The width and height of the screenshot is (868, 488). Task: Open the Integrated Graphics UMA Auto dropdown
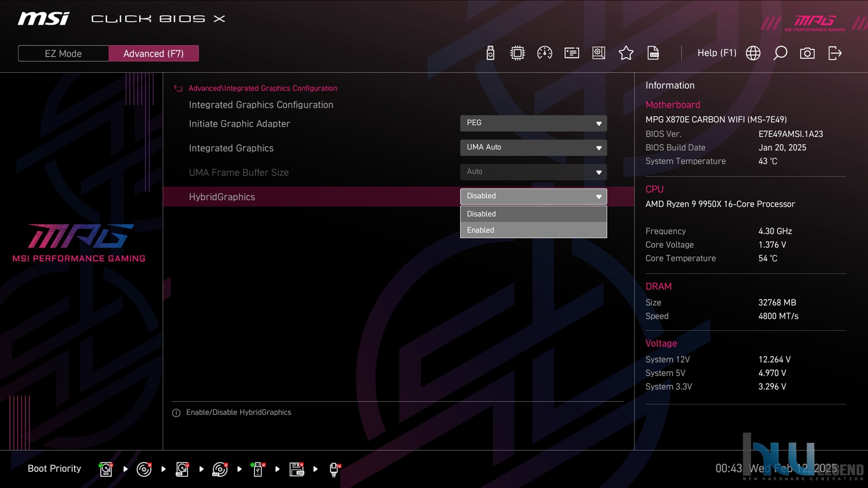(x=533, y=148)
